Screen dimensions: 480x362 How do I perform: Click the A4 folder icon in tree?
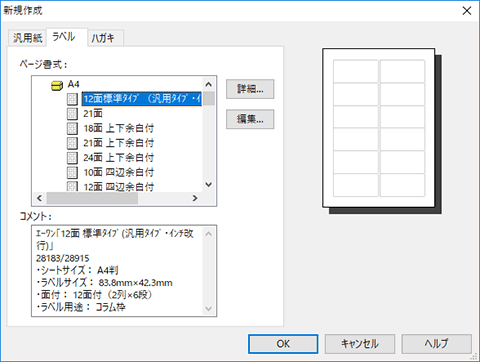click(57, 85)
